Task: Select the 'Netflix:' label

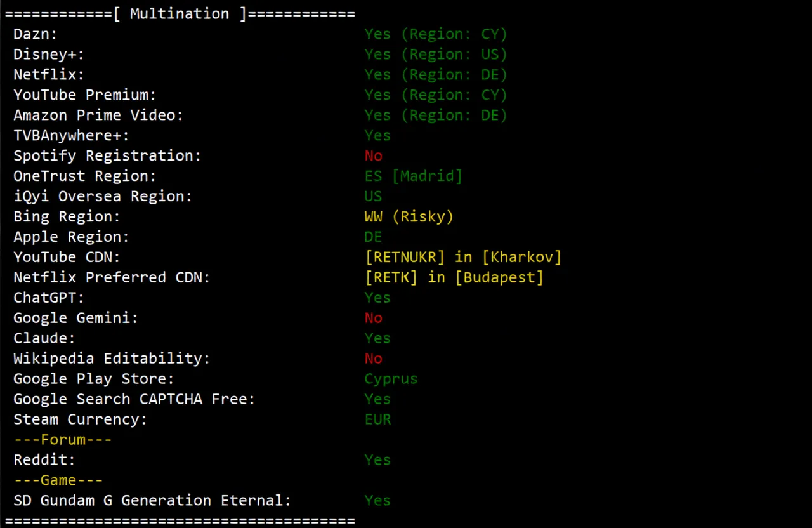Action: click(x=49, y=75)
